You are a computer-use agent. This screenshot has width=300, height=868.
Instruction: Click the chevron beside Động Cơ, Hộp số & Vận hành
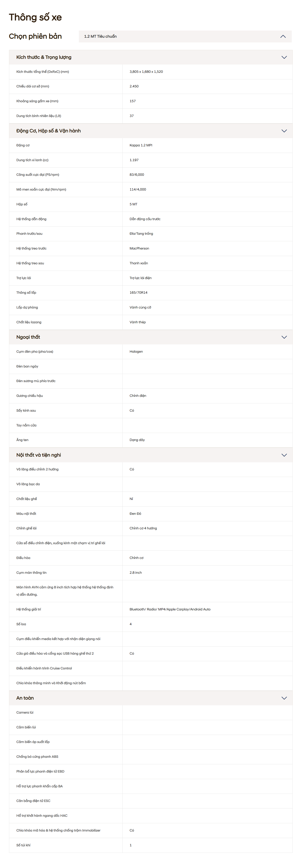(x=284, y=131)
